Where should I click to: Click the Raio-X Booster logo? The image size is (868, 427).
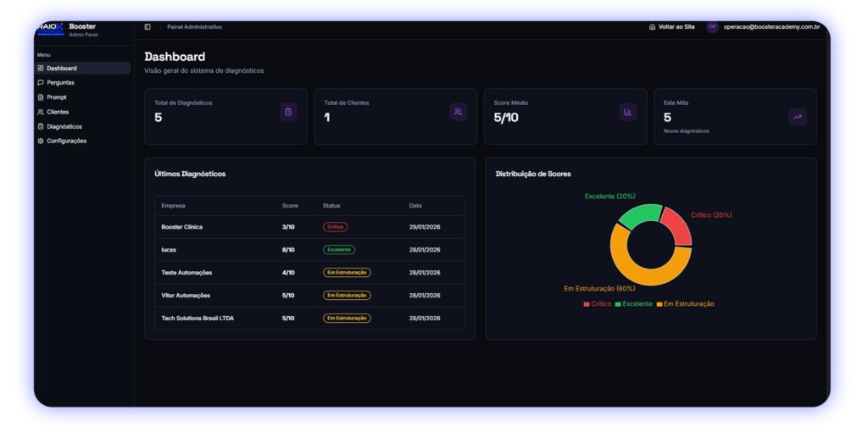coord(51,28)
